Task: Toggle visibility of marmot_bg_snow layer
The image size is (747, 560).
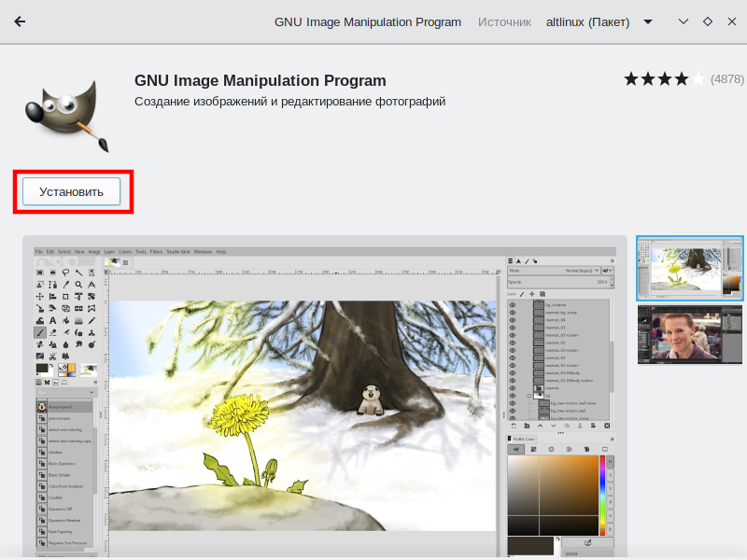Action: [513, 312]
